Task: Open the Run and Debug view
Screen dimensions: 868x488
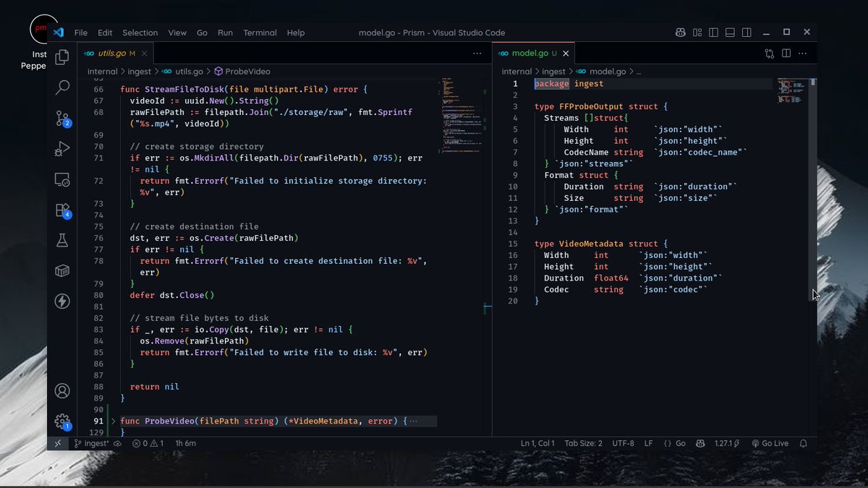Action: pyautogui.click(x=62, y=149)
